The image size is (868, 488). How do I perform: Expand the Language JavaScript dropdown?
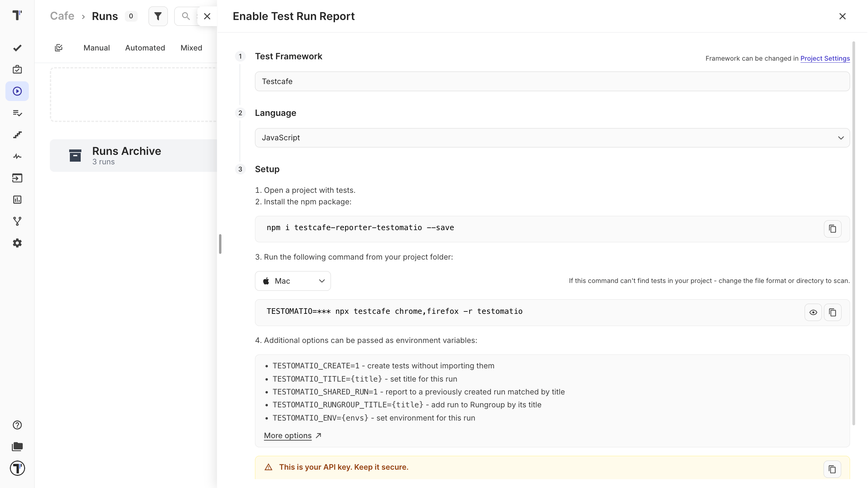tap(552, 138)
